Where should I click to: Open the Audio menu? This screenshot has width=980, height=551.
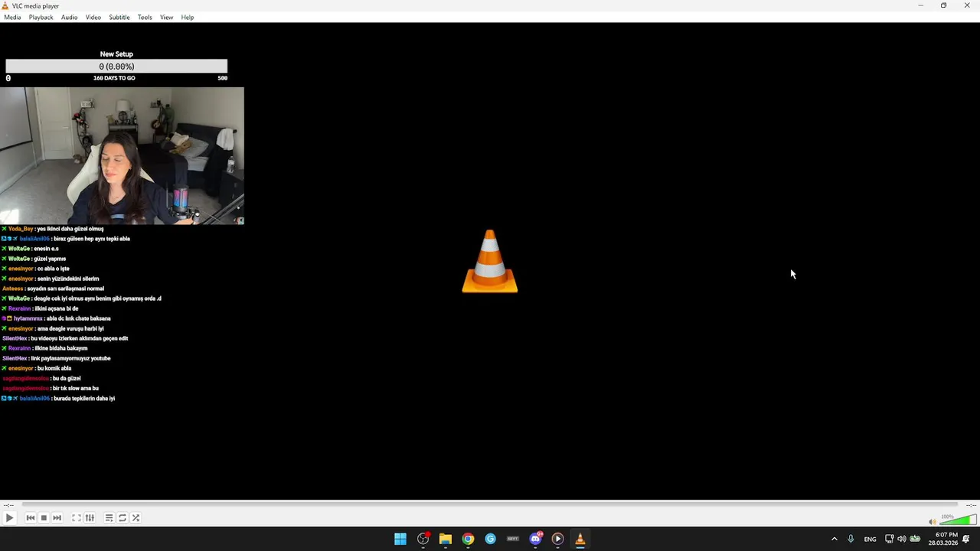(70, 17)
